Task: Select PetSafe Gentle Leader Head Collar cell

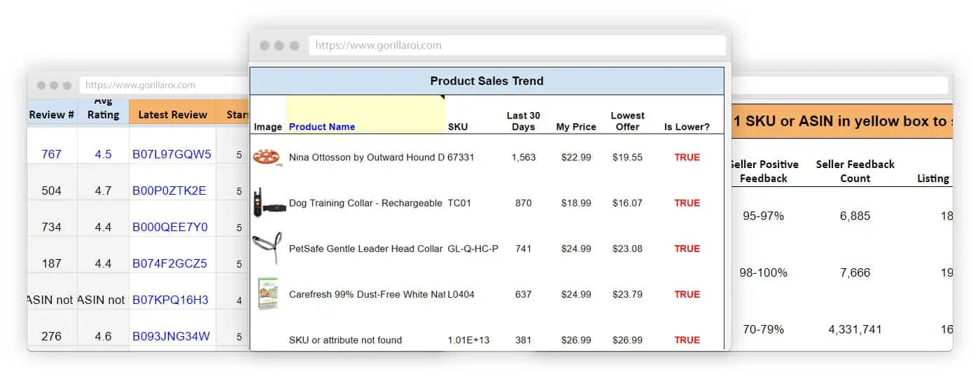Action: coord(365,249)
